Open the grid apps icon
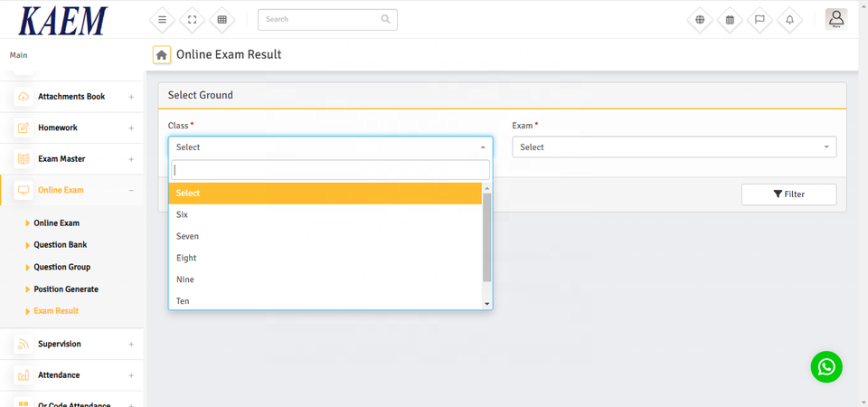The width and height of the screenshot is (868, 407). tap(222, 19)
